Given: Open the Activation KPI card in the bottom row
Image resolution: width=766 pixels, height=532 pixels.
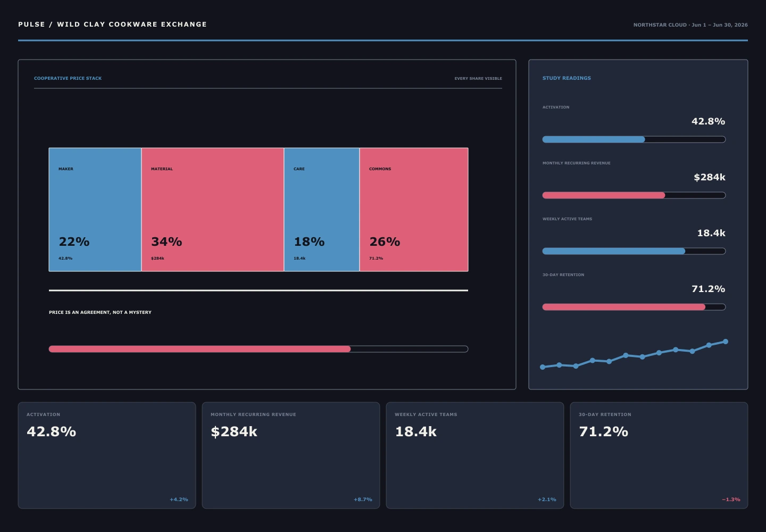Looking at the screenshot, I should point(107,455).
